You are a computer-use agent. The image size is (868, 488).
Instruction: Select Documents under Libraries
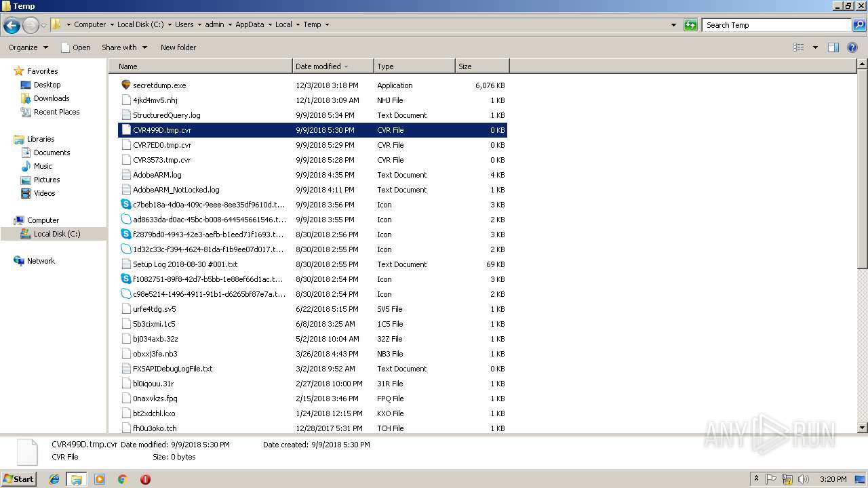52,152
